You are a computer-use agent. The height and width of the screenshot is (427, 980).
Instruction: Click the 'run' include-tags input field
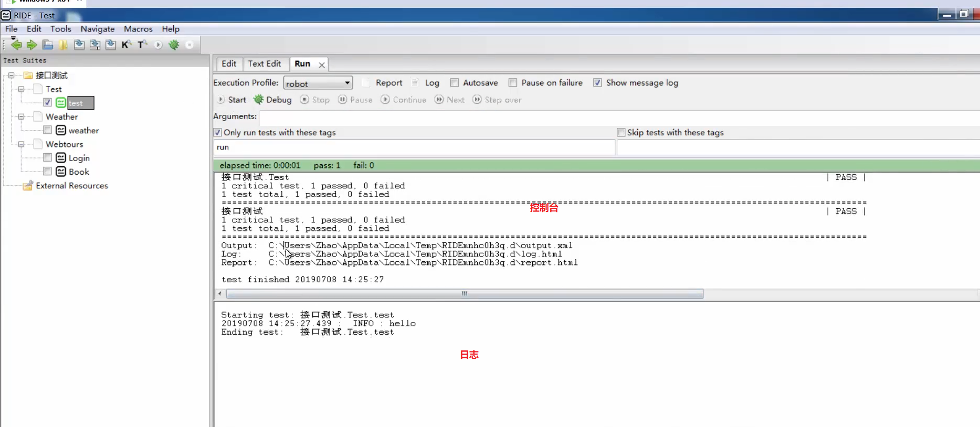click(414, 147)
